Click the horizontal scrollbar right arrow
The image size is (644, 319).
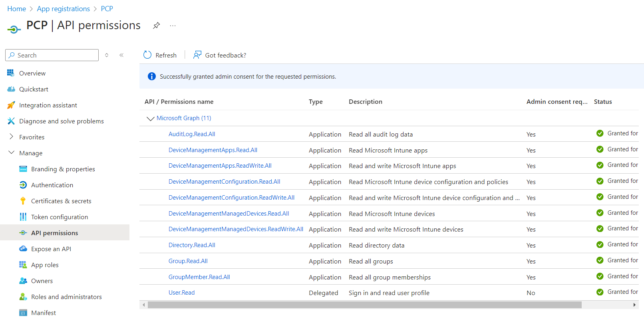634,305
